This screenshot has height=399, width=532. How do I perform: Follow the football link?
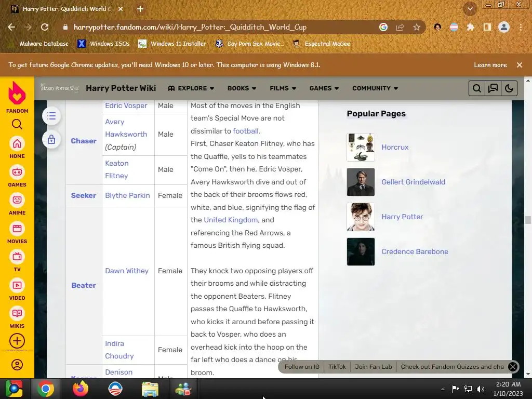[x=246, y=131]
